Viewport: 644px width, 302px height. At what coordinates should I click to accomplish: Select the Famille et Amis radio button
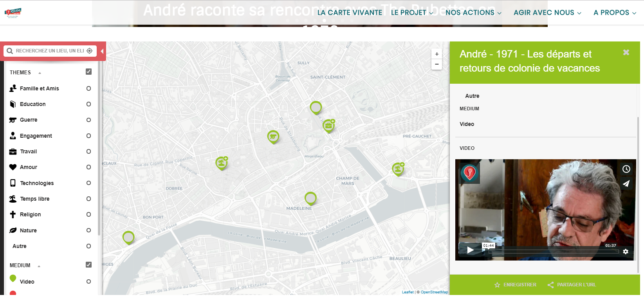(88, 88)
